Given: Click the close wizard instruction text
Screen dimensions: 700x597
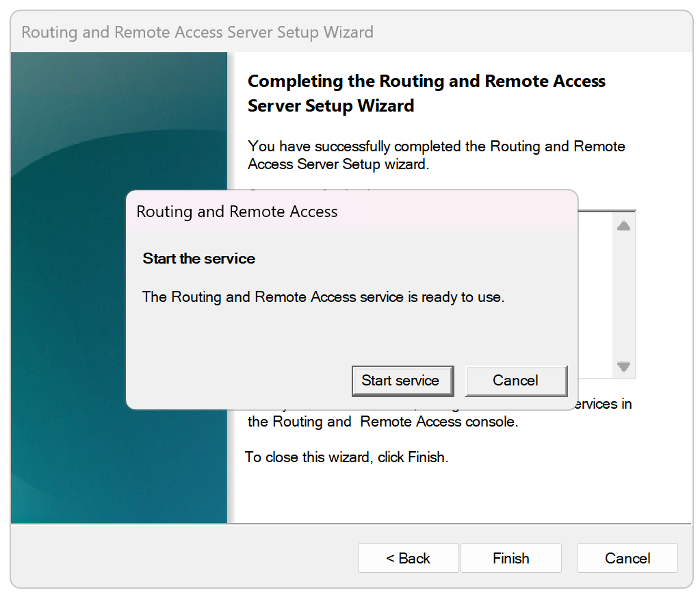Looking at the screenshot, I should [x=346, y=457].
